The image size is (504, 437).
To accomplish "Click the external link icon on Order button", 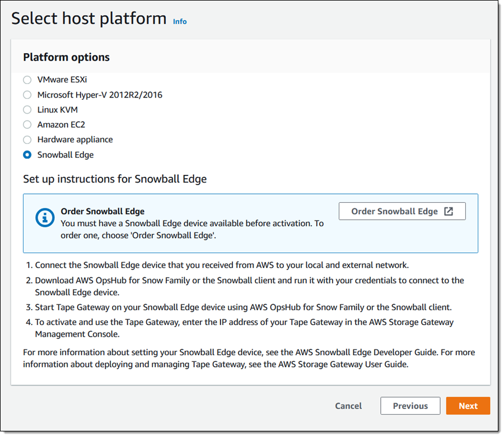I will pos(448,211).
